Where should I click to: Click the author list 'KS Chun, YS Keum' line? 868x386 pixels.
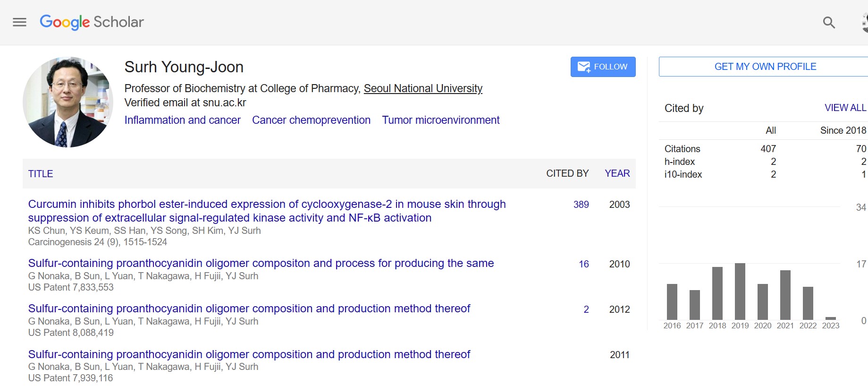pos(144,231)
